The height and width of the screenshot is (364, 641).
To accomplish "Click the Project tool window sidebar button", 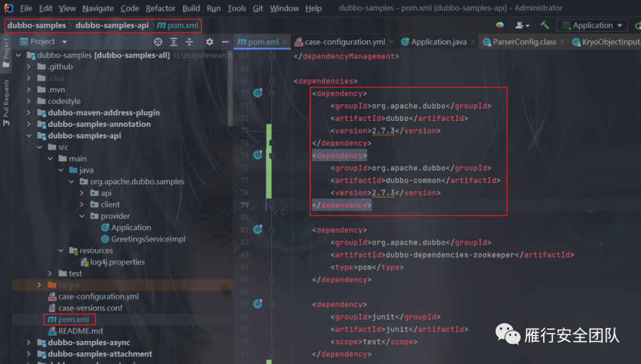I will (x=6, y=53).
